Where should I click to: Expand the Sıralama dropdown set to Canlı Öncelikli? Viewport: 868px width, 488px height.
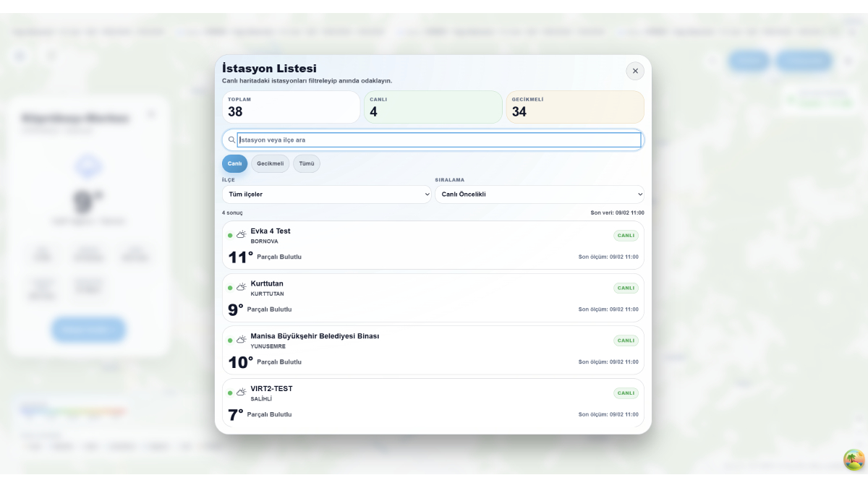pyautogui.click(x=539, y=194)
